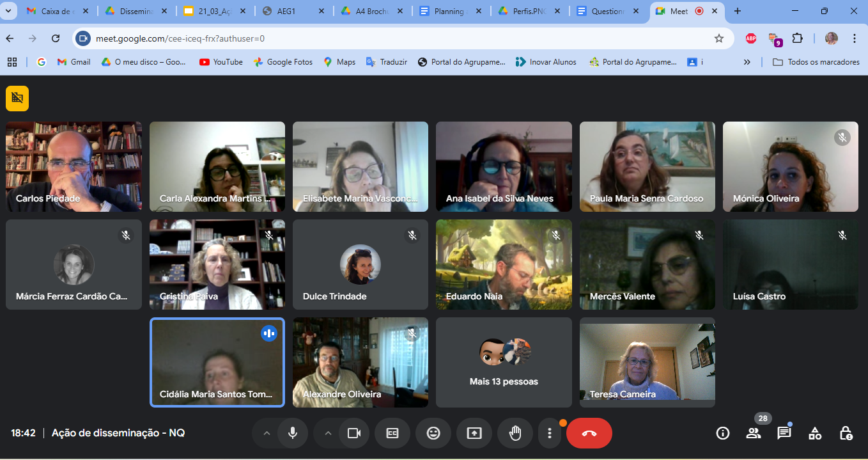Open meeting details info icon

(723, 433)
